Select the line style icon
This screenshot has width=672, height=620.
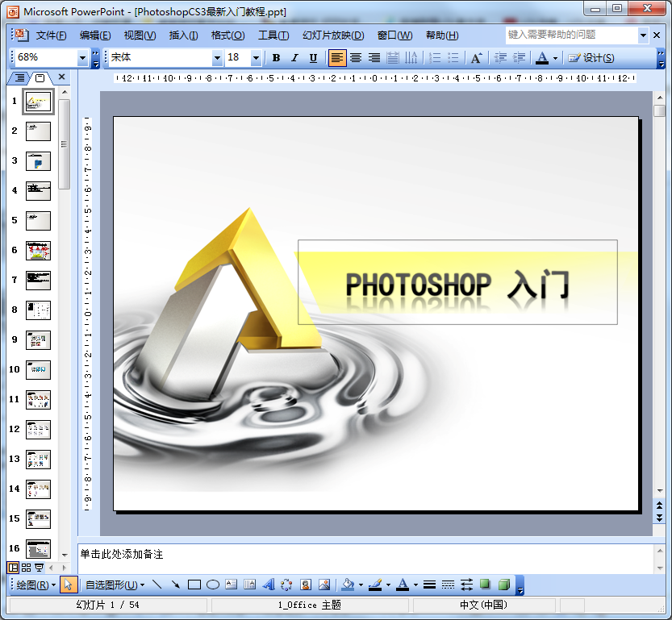tap(429, 585)
